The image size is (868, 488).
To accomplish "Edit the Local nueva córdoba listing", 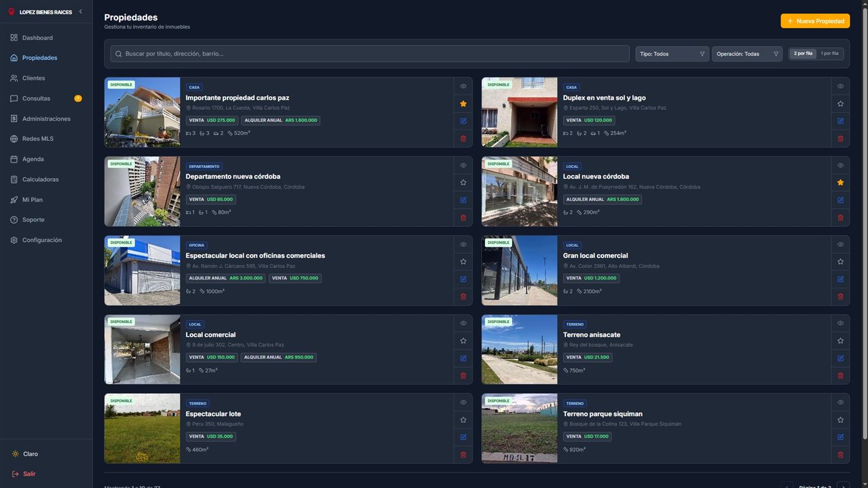I will pyautogui.click(x=840, y=200).
